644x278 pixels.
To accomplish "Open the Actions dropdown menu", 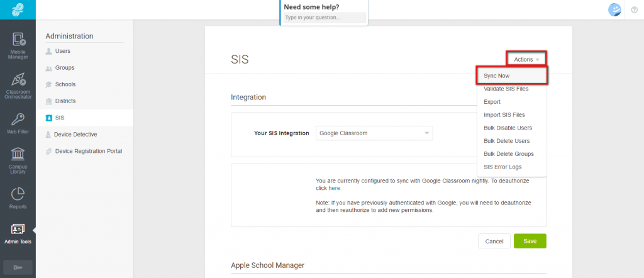I will pos(526,60).
